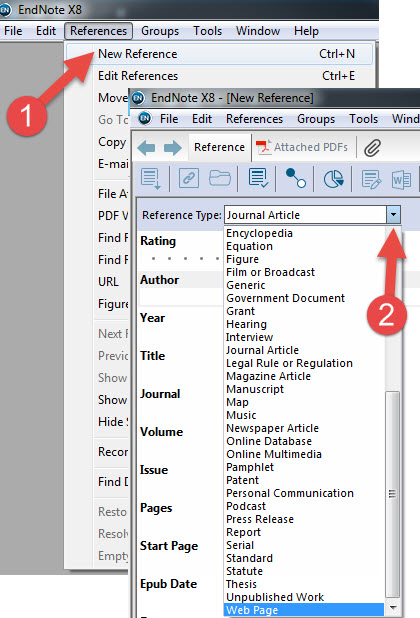
Task: Select Newspaper Article reference type
Action: [x=272, y=428]
